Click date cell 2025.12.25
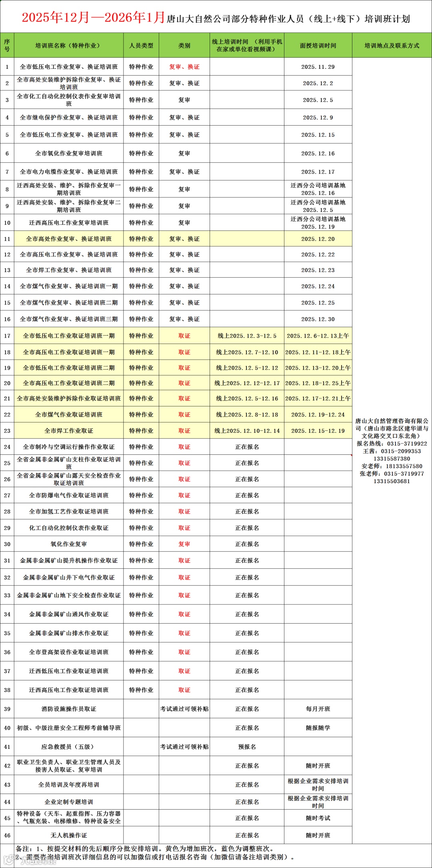 [318, 303]
